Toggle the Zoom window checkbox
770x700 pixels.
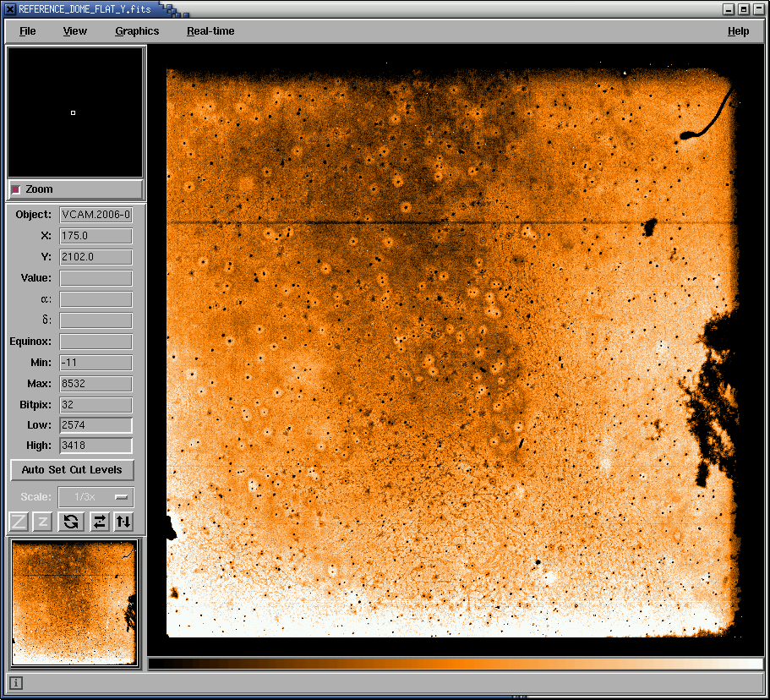(16, 189)
